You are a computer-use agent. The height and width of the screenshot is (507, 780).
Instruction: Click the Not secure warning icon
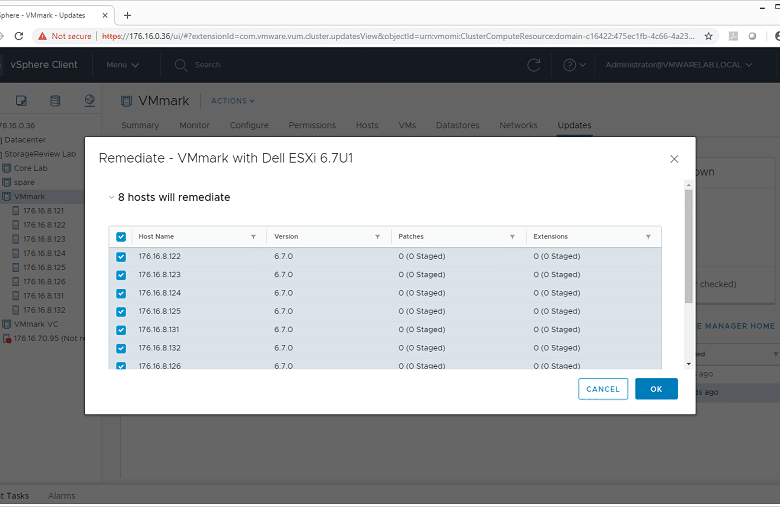click(x=42, y=36)
